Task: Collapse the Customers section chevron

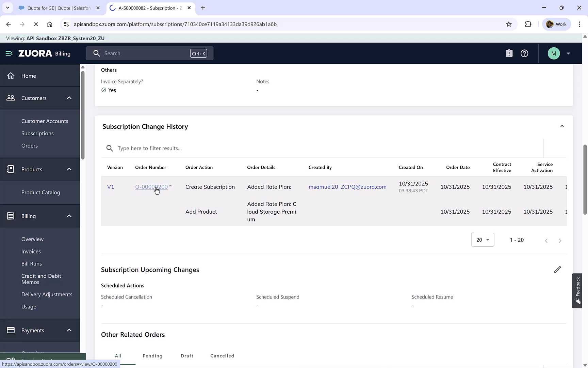Action: click(69, 98)
